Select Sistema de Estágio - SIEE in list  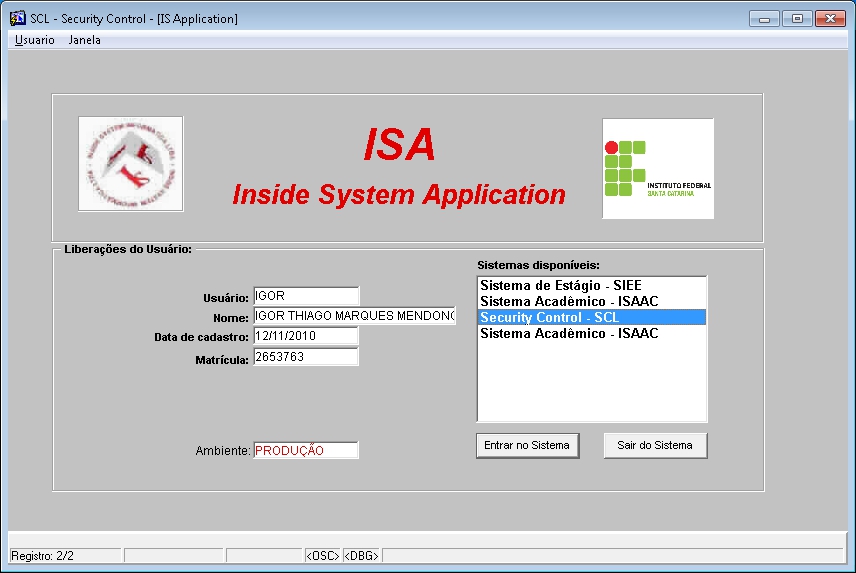560,286
